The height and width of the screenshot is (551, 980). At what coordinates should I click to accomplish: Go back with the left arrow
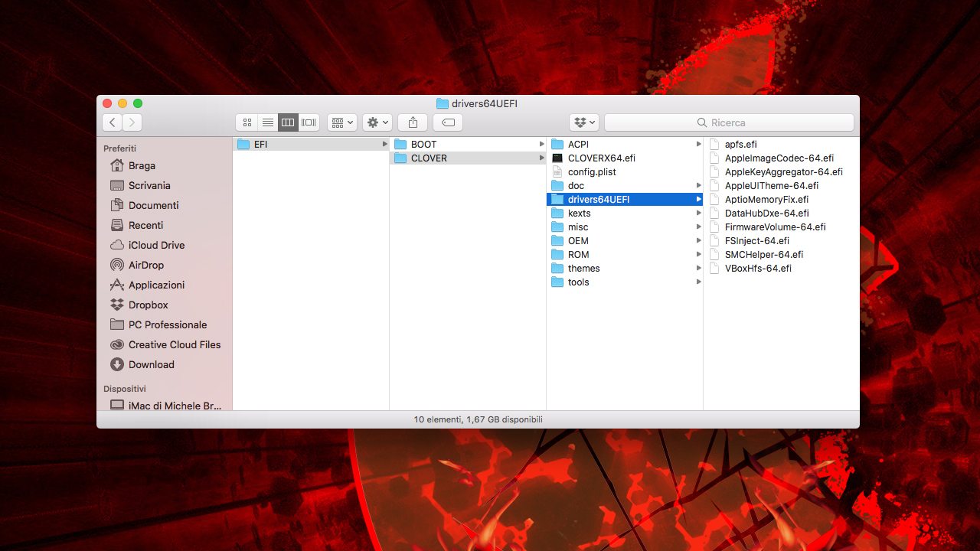113,122
